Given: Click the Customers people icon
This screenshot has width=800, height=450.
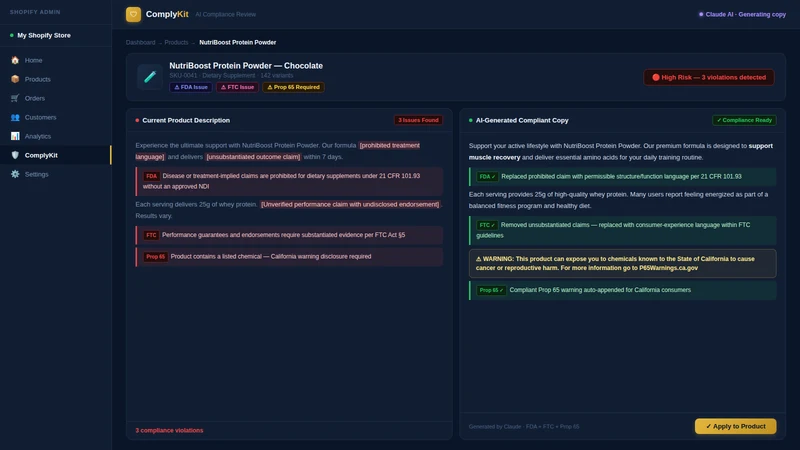Looking at the screenshot, I should point(15,117).
